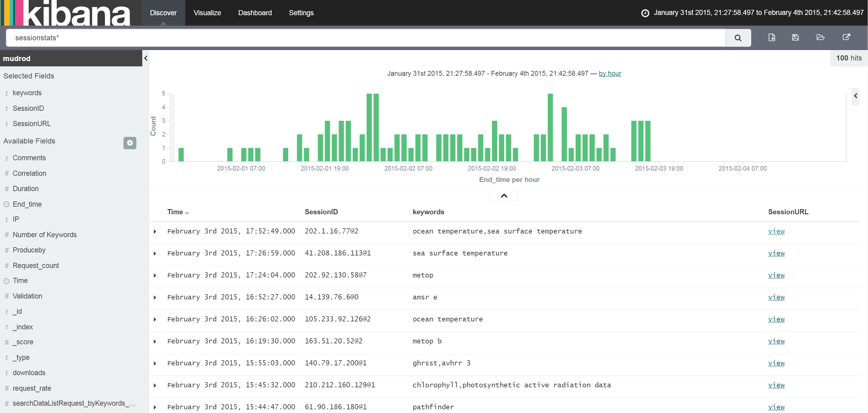The width and height of the screenshot is (868, 413).
Task: Save the current search with the floppy icon
Action: (x=795, y=38)
